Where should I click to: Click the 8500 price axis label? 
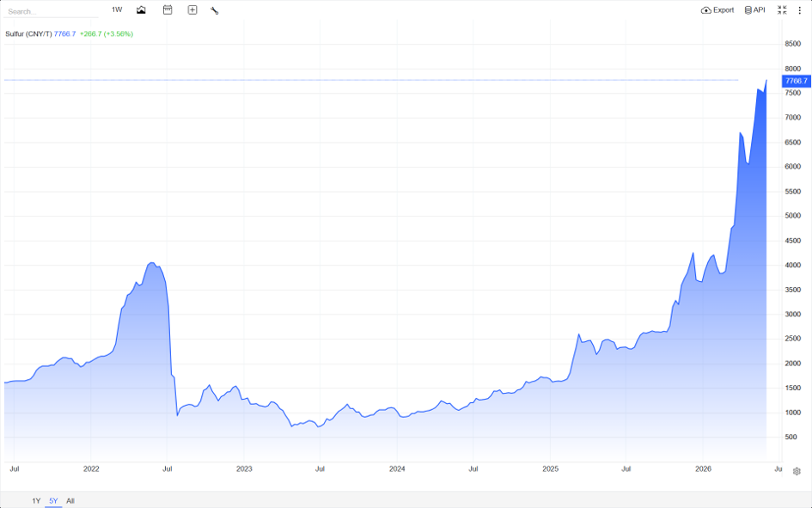tap(792, 44)
